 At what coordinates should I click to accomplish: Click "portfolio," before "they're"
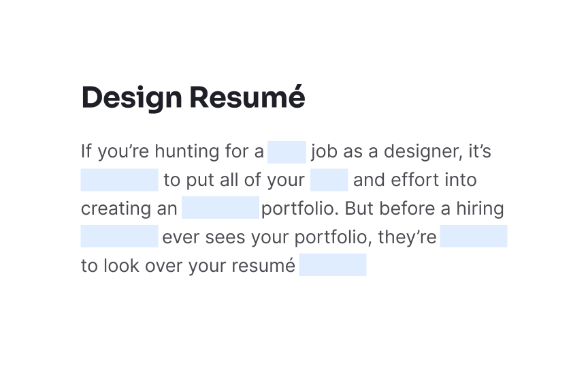point(333,237)
